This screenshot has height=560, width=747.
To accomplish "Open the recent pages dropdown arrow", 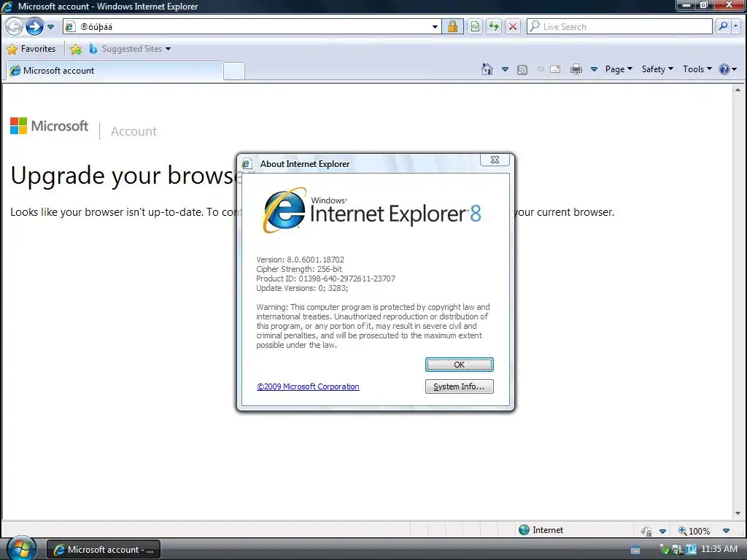I will click(50, 27).
